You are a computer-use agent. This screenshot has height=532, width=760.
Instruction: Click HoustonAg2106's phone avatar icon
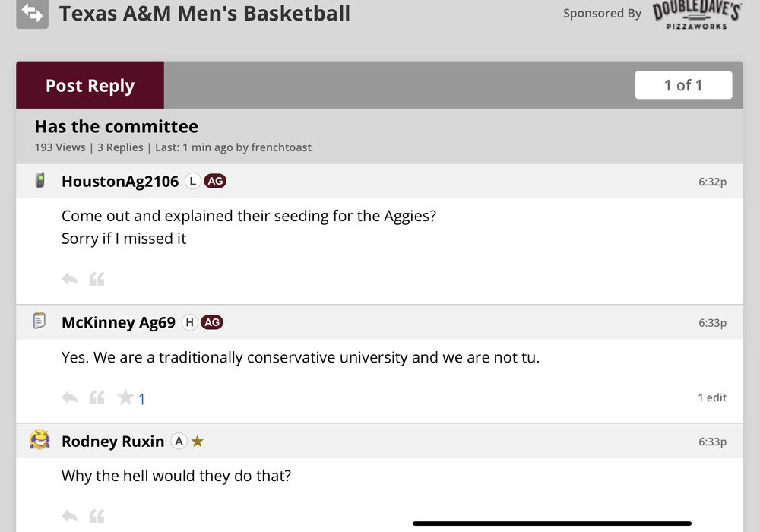click(x=40, y=181)
